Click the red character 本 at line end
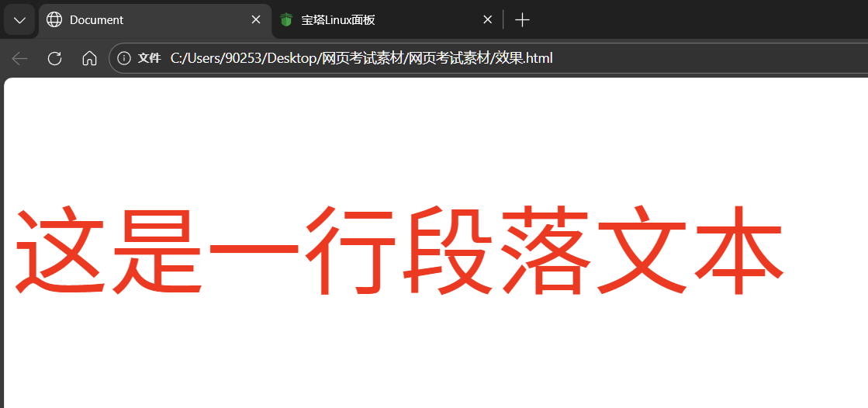This screenshot has width=868, height=408. tap(737, 251)
